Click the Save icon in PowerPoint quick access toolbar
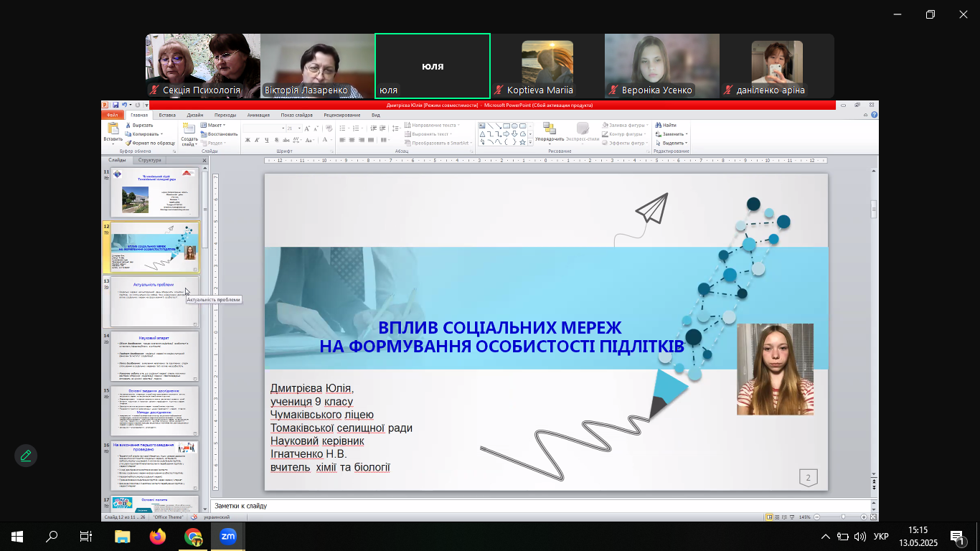 click(x=115, y=105)
